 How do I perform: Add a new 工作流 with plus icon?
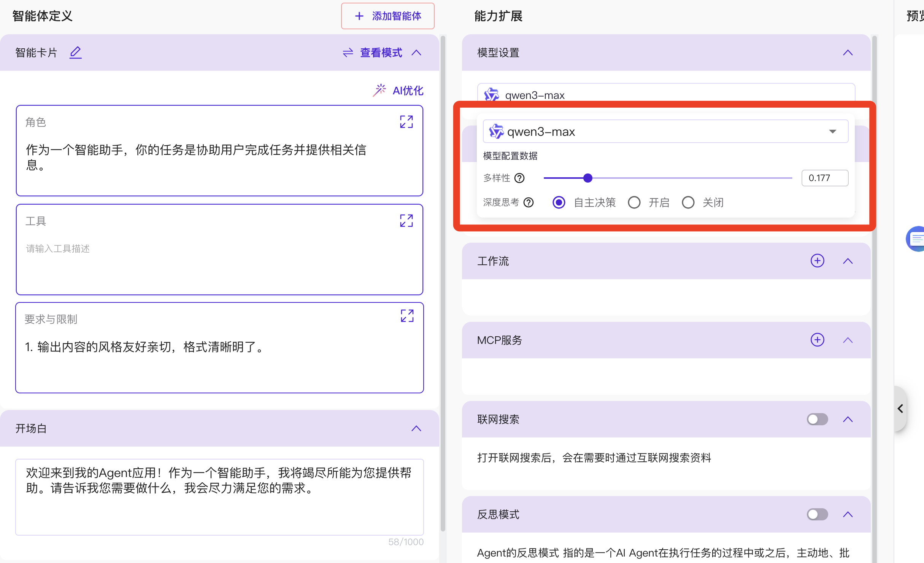click(817, 261)
